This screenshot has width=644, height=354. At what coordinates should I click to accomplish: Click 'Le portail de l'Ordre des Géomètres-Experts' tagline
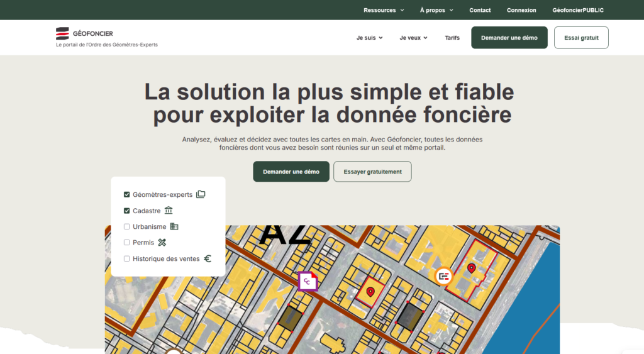107,45
